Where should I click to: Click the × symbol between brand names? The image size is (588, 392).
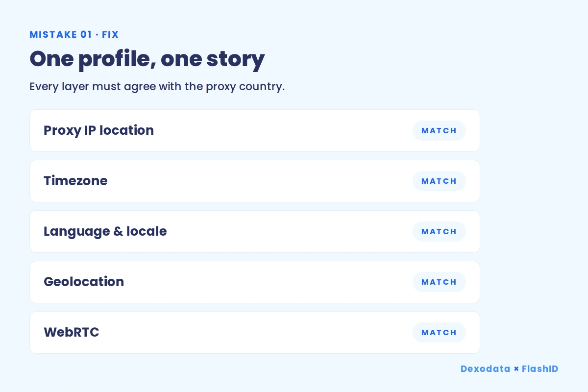pos(516,369)
